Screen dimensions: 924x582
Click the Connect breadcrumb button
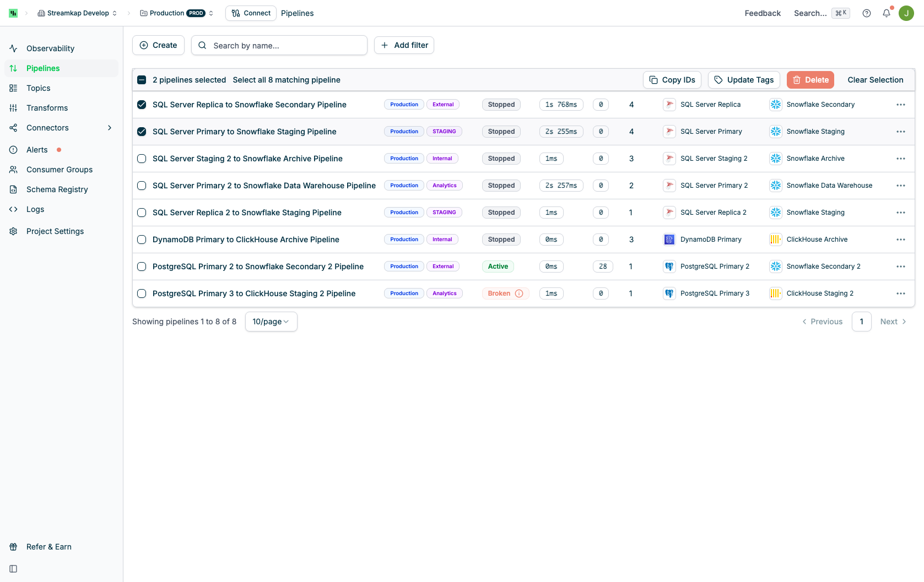tap(251, 13)
